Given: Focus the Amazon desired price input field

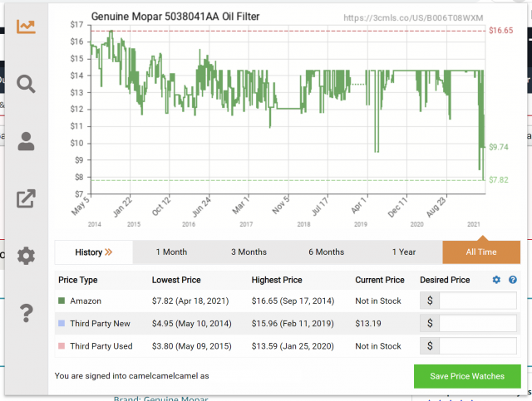Looking at the screenshot, I should 477,301.
